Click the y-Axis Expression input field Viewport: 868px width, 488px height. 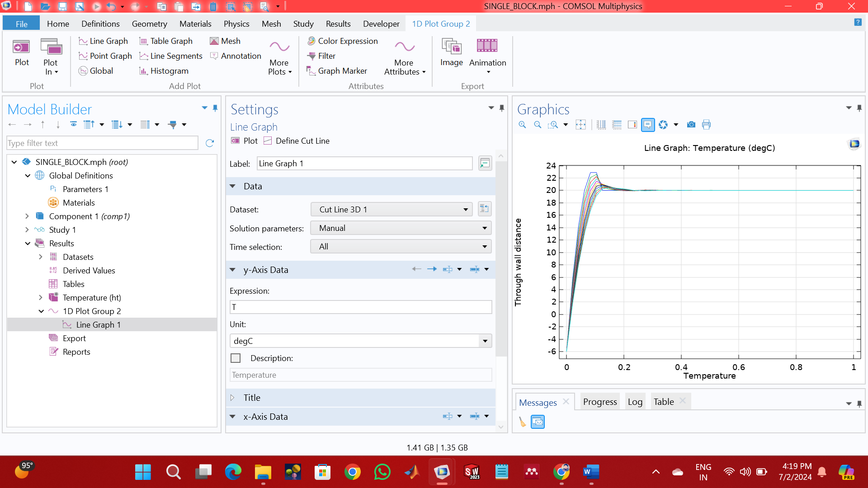[360, 307]
